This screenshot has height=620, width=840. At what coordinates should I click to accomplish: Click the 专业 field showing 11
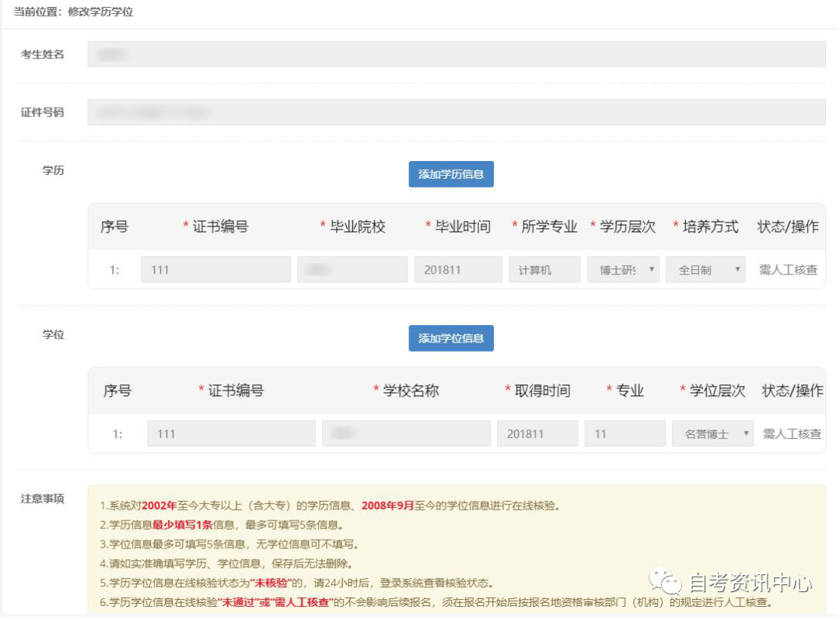click(x=625, y=433)
